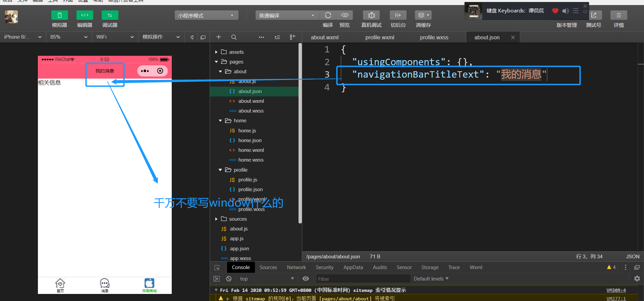This screenshot has width=644, height=301.
Task: Add a new file with plus icon
Action: pos(219,37)
